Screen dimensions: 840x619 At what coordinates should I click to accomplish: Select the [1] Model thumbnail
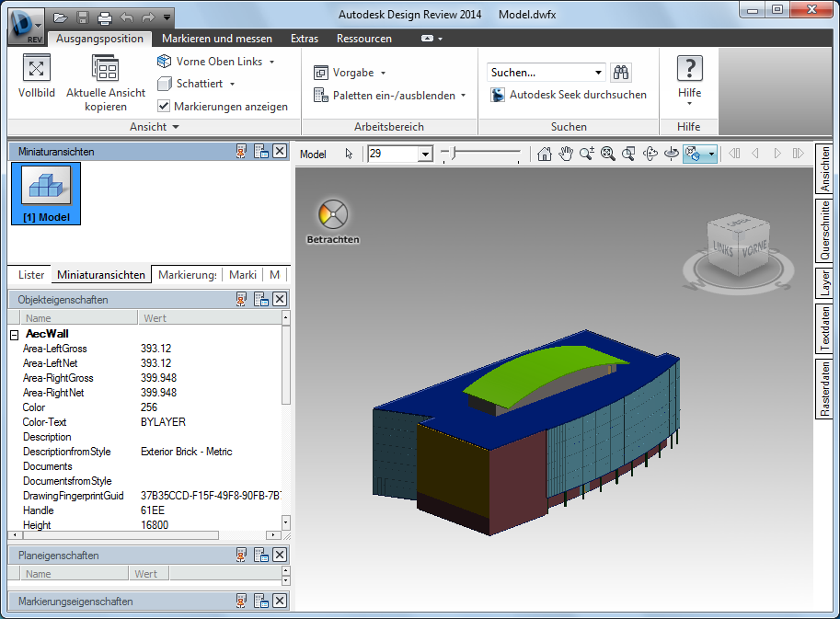pos(46,193)
